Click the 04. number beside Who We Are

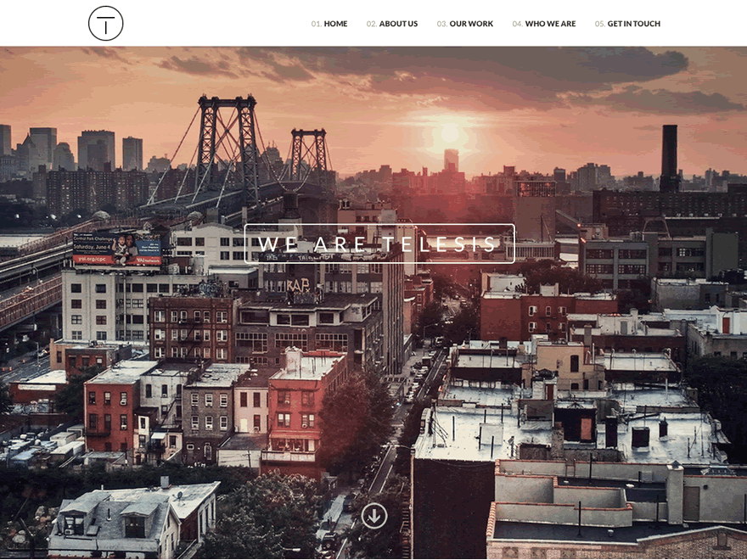point(517,24)
